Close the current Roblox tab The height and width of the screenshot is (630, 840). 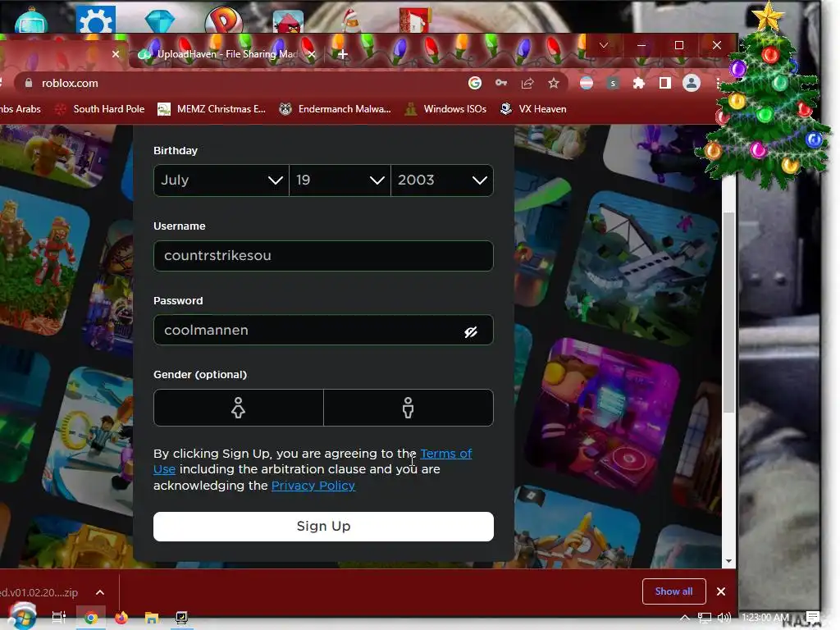(x=115, y=53)
